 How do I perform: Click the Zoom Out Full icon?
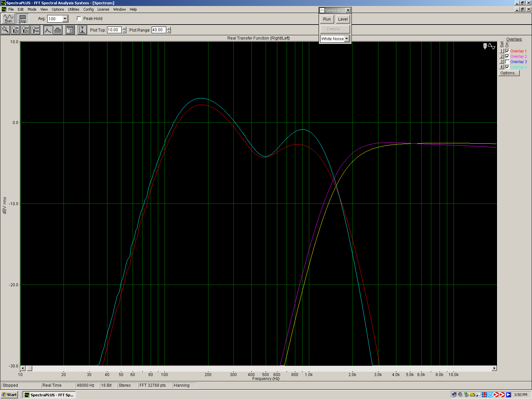(36, 30)
